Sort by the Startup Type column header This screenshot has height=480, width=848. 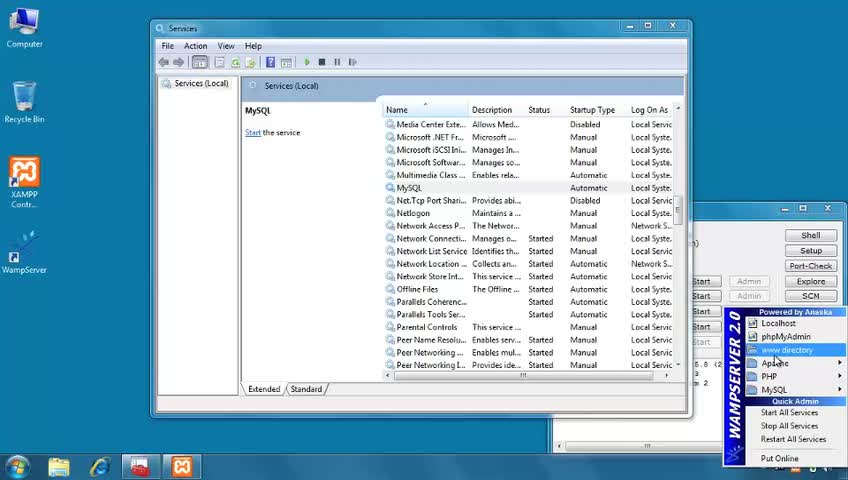[596, 110]
